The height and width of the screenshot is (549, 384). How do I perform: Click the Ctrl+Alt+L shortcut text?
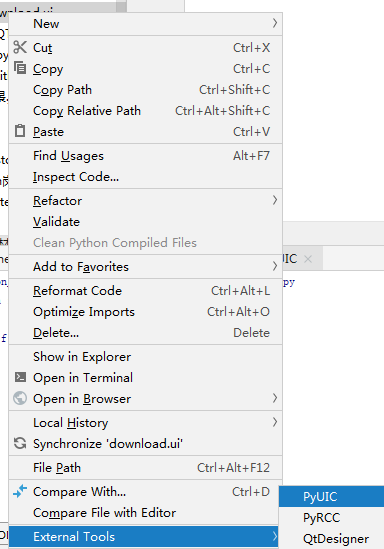pyautogui.click(x=240, y=291)
